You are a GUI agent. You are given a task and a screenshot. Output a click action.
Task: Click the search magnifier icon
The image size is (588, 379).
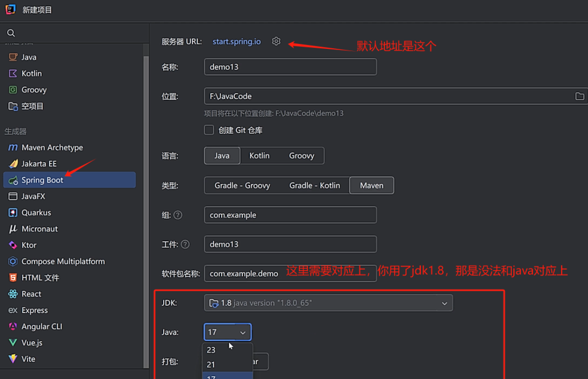pos(11,33)
